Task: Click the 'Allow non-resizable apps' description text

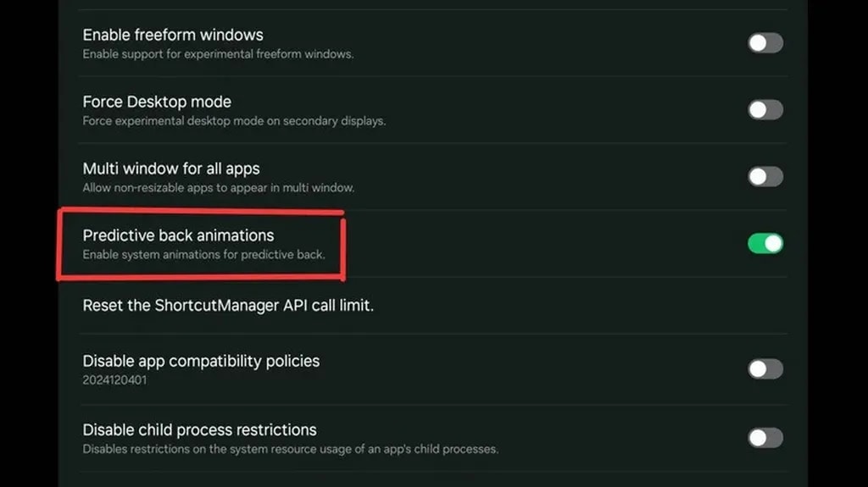Action: click(218, 188)
